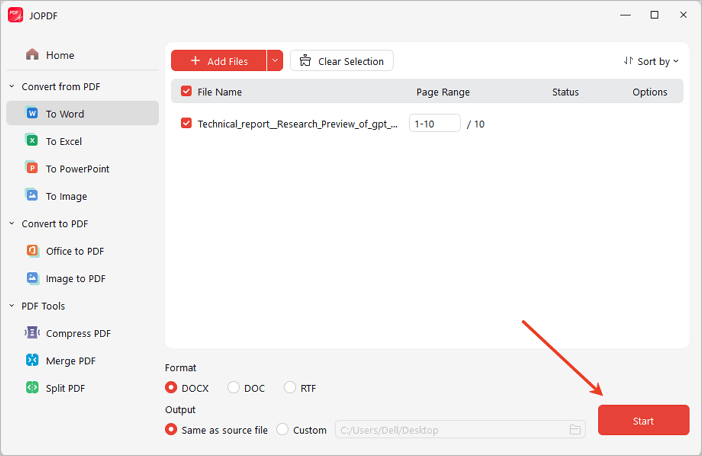The width and height of the screenshot is (702, 456).
Task: Click the folder browse icon in output path
Action: [x=575, y=430]
